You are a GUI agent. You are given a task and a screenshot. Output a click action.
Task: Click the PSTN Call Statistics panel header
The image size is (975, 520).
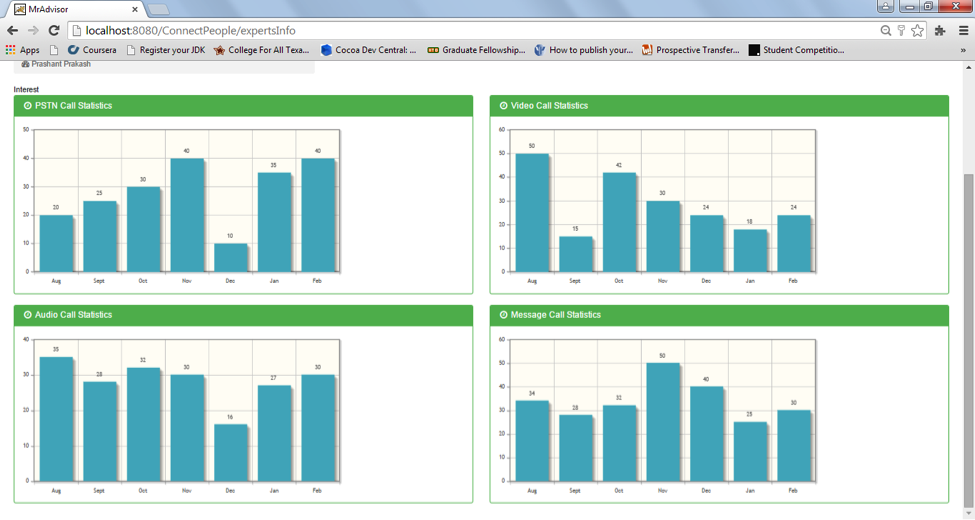click(243, 106)
